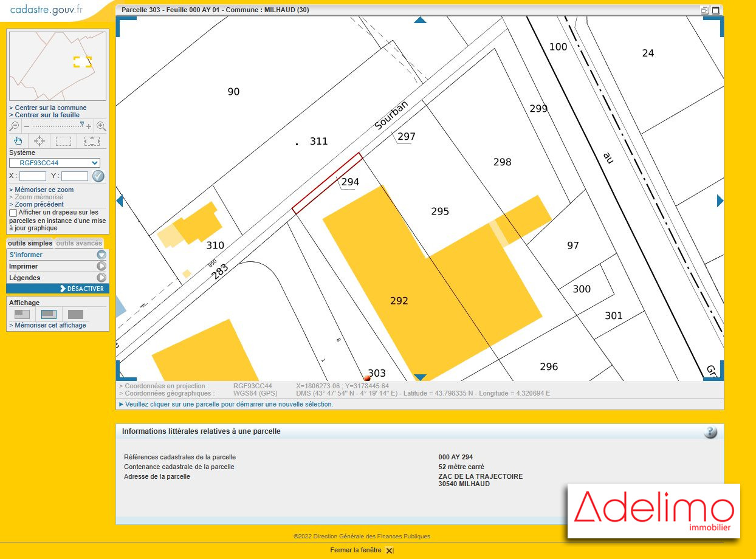Open the Système RGF93CC44 dropdown

click(x=55, y=163)
